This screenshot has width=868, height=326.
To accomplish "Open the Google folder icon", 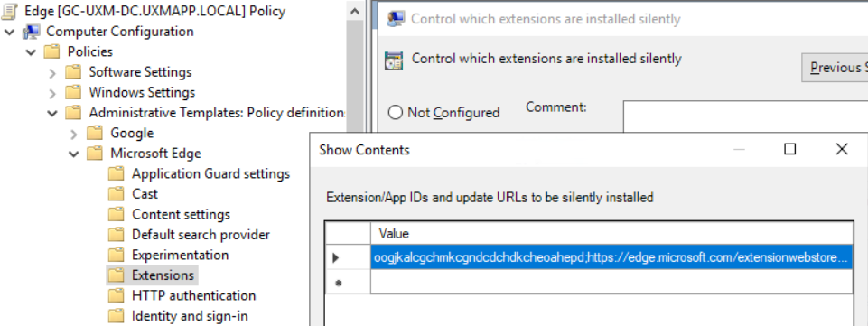I will 95,133.
